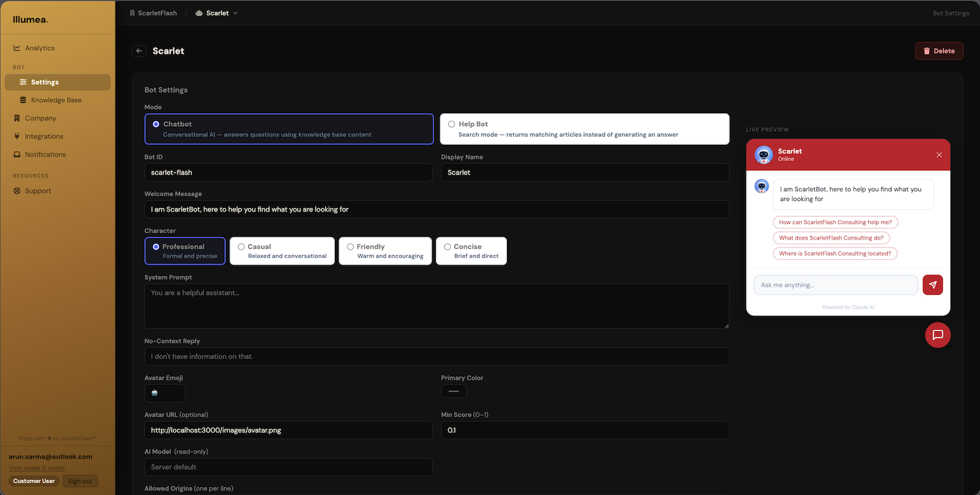The width and height of the screenshot is (980, 495).
Task: Click the System Prompt text area
Action: (x=436, y=306)
